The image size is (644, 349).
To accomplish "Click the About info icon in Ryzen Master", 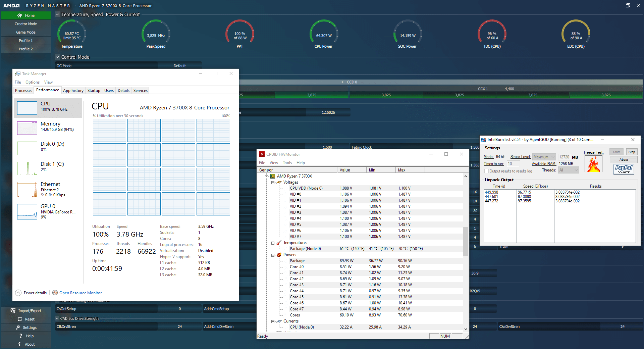I will pos(20,344).
